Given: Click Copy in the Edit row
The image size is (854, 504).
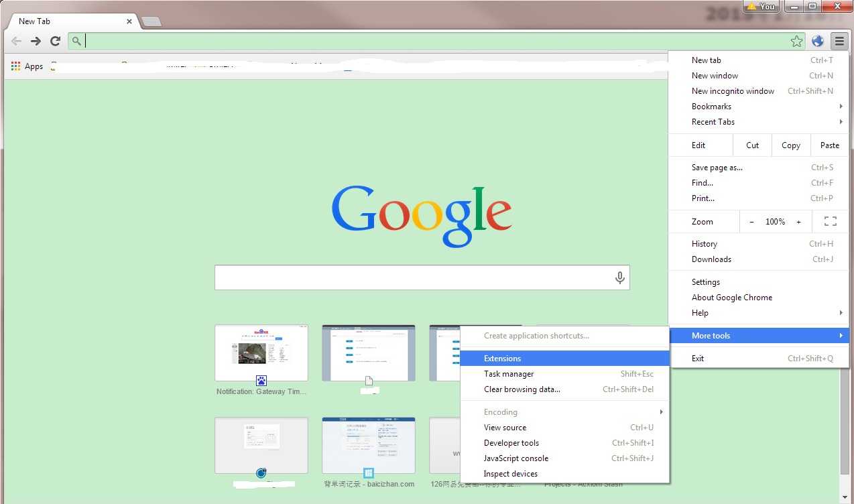Looking at the screenshot, I should coord(791,145).
